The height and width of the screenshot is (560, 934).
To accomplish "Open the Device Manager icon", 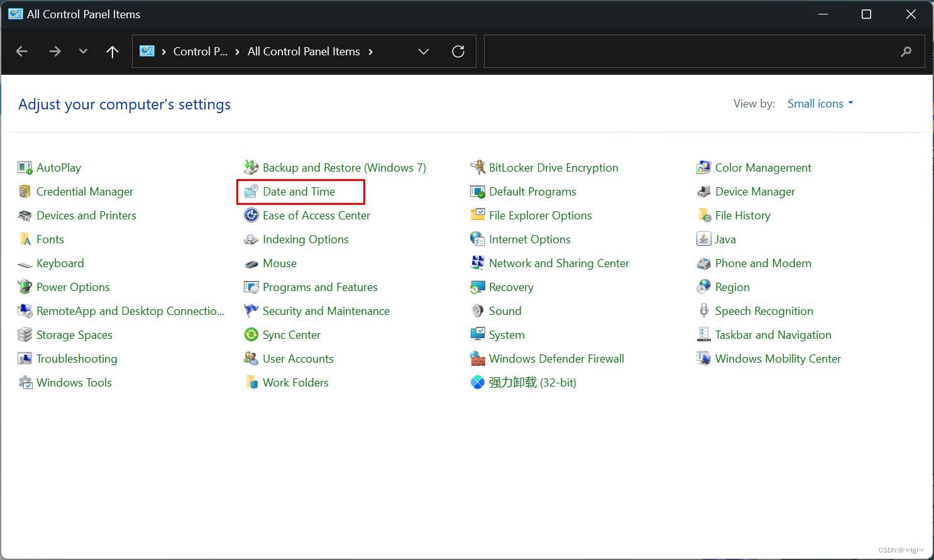I will coord(704,192).
